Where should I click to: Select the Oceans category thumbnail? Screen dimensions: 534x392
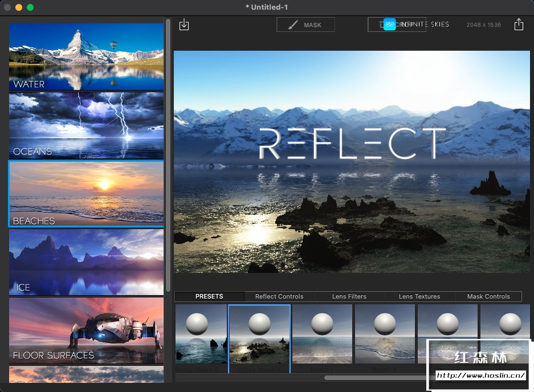pos(86,125)
